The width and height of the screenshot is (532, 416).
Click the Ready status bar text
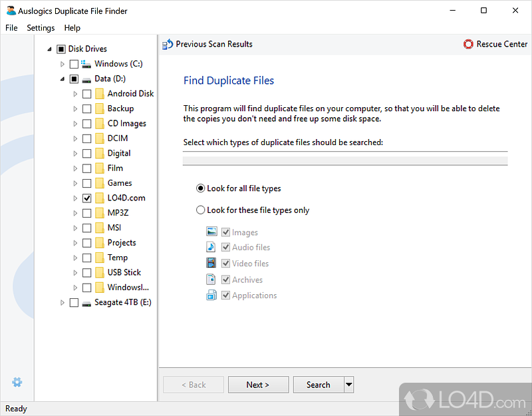(16, 409)
